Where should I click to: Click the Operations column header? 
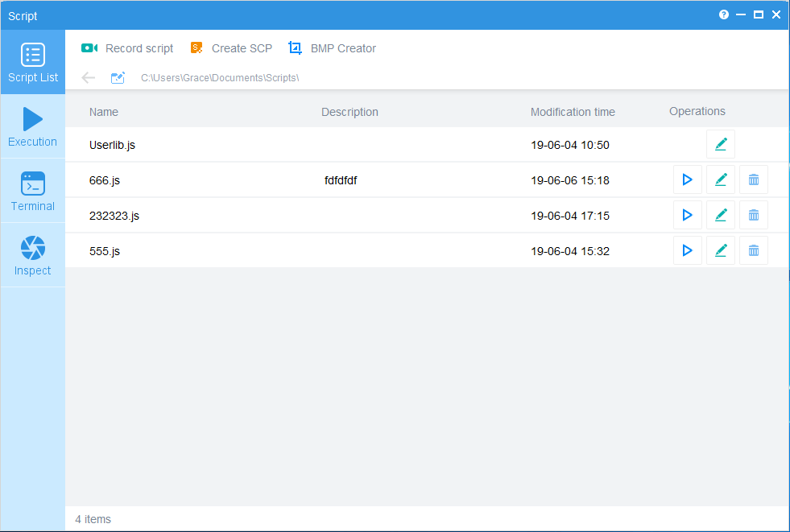pos(697,111)
